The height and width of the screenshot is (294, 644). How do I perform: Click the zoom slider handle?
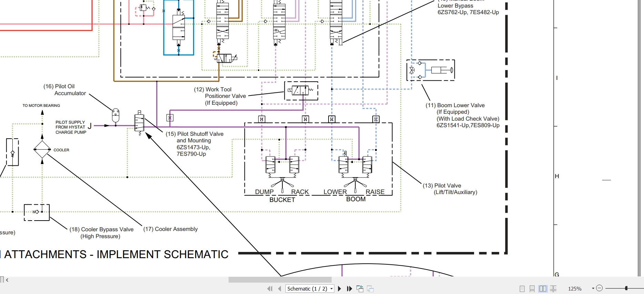(626, 288)
